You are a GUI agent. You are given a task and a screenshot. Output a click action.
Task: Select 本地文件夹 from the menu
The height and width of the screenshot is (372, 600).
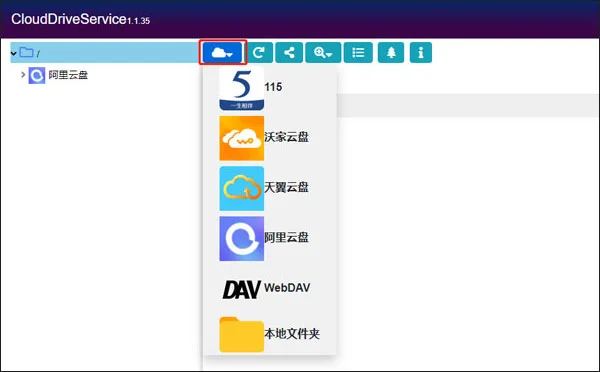[x=269, y=334]
